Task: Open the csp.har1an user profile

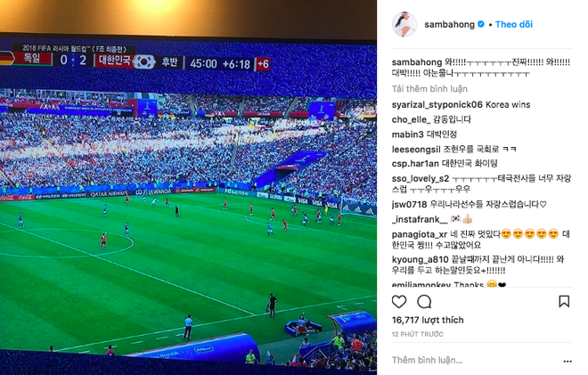Action: [x=415, y=164]
